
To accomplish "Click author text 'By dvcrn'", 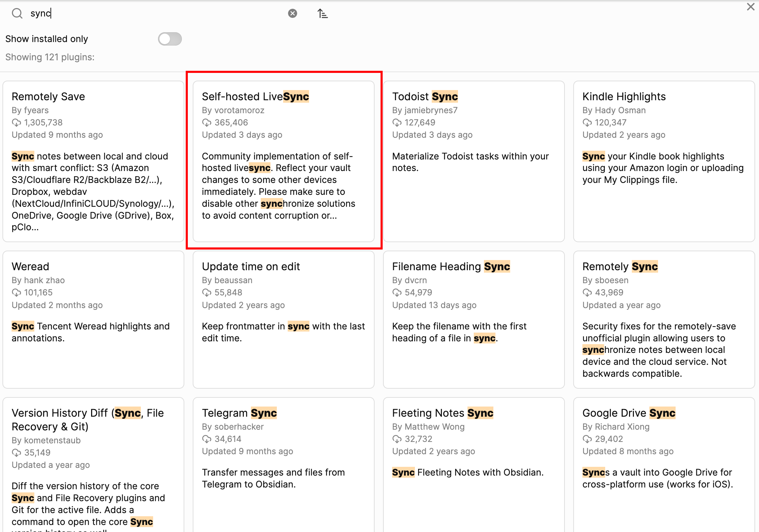I will tap(409, 280).
